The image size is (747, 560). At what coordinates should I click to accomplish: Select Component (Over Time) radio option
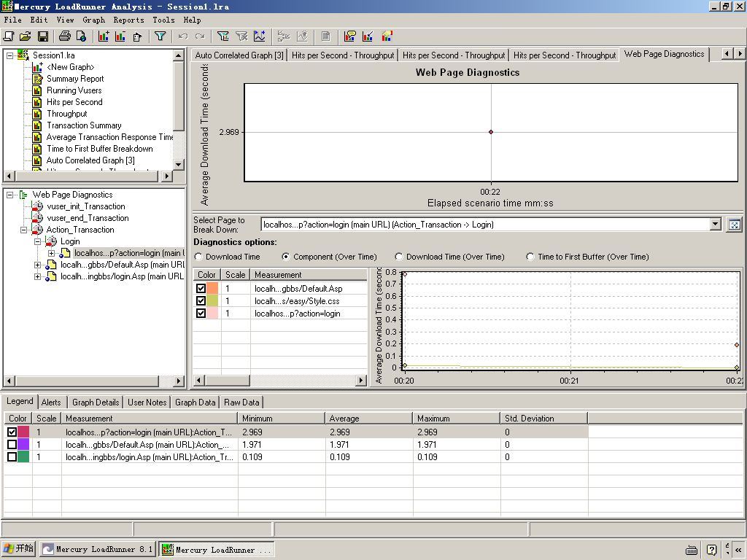285,257
